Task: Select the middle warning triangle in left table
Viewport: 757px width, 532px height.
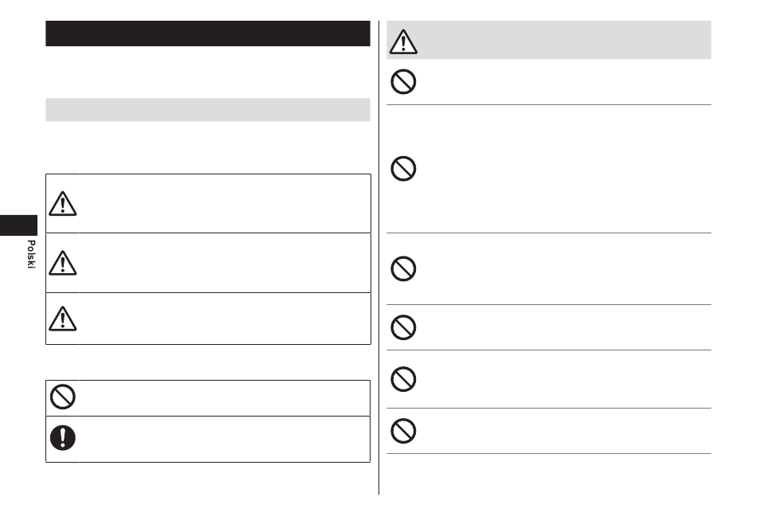Action: pyautogui.click(x=63, y=263)
